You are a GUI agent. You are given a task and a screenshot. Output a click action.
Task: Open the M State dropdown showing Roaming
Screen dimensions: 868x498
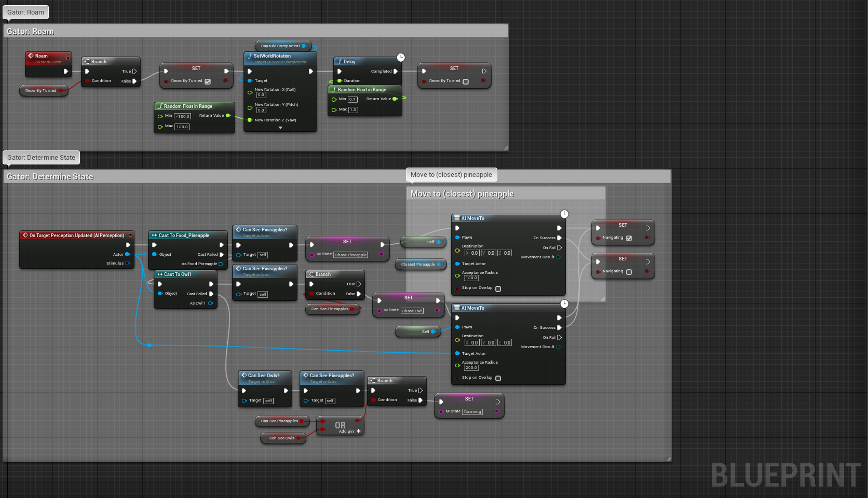(x=472, y=411)
